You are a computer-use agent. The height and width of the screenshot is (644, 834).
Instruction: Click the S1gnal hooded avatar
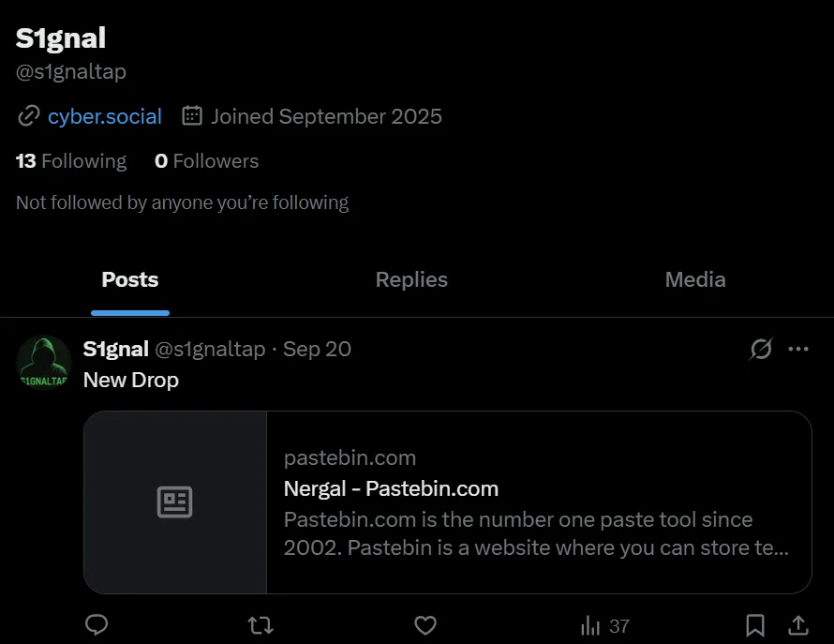[44, 363]
